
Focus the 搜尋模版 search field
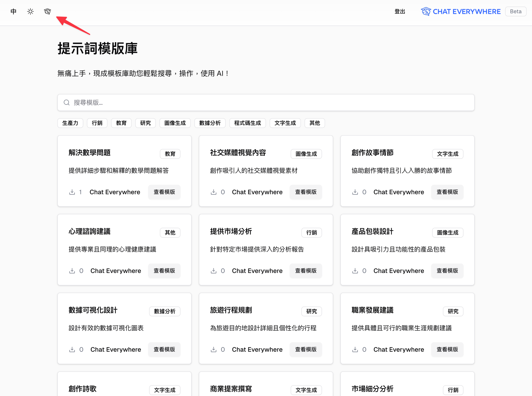tap(266, 103)
